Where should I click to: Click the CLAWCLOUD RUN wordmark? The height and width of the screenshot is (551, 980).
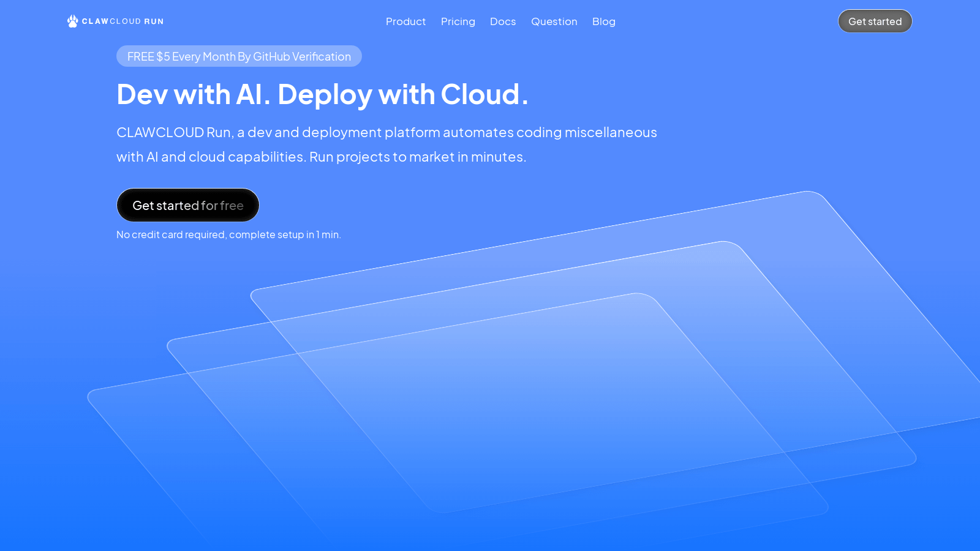click(123, 21)
